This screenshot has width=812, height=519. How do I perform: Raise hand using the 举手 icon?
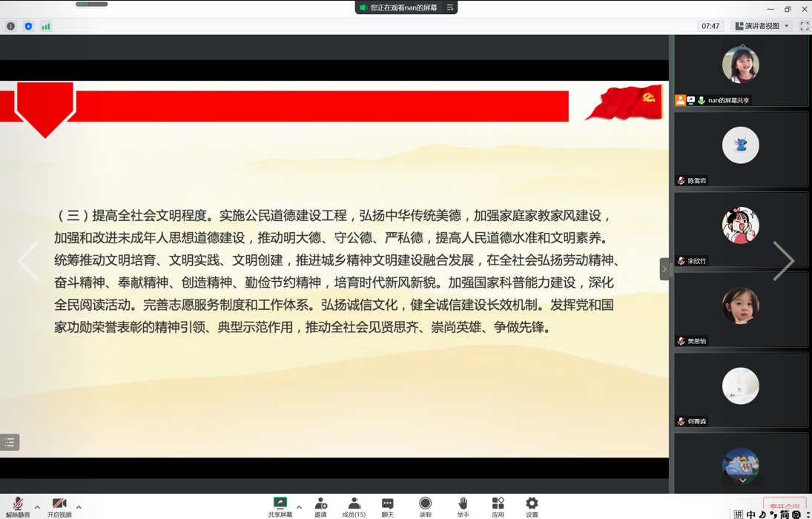pos(463,504)
